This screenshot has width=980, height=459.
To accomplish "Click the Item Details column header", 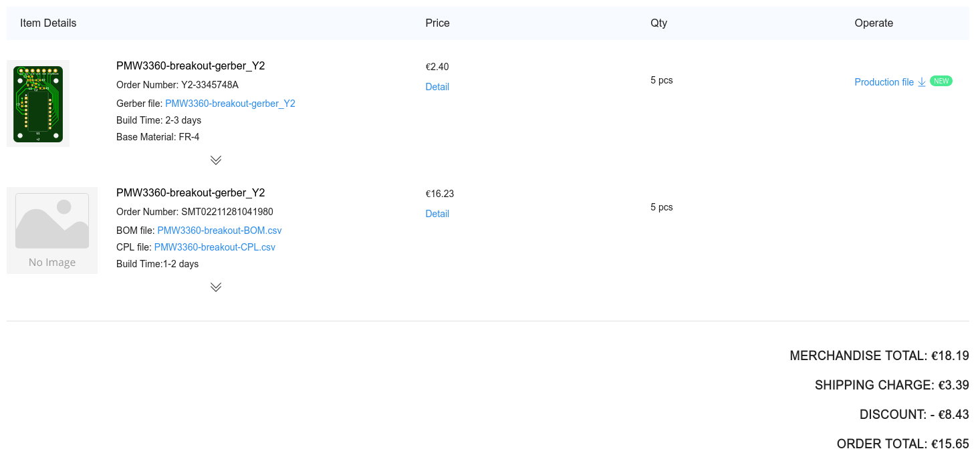I will click(x=48, y=23).
